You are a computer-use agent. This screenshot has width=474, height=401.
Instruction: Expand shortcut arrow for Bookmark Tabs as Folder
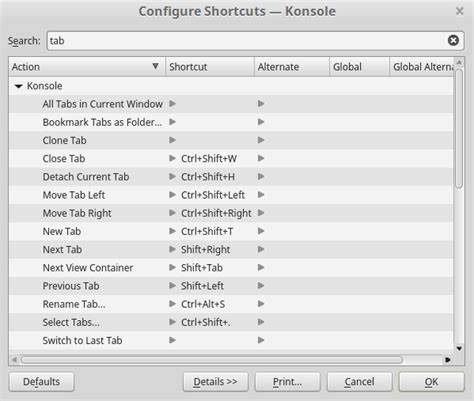(172, 122)
